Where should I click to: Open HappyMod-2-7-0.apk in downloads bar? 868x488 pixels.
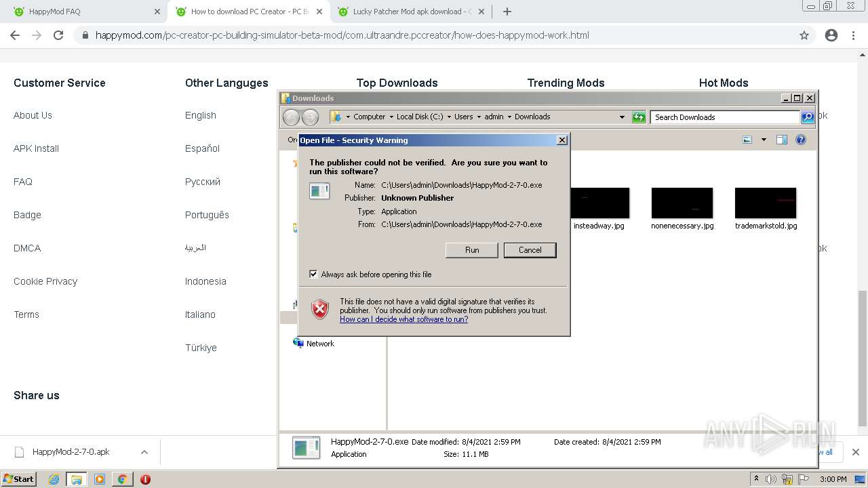(x=71, y=452)
